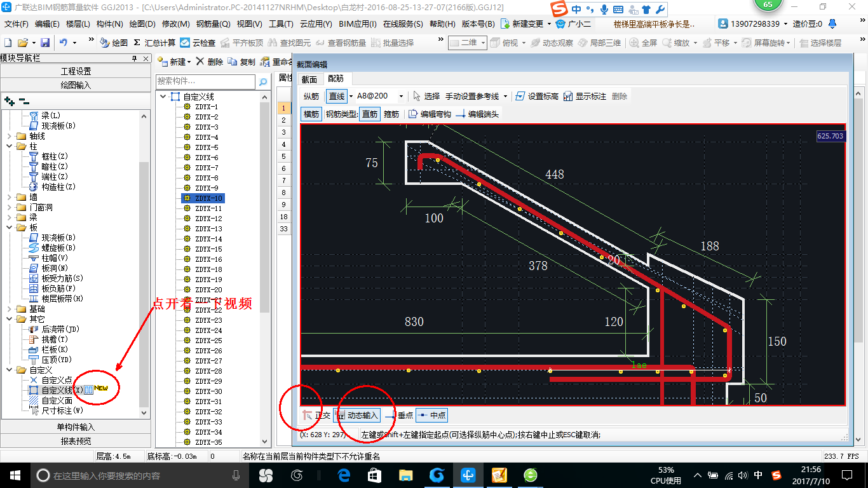Select 直筋 straight rebar type
868x488 pixels.
(x=370, y=114)
